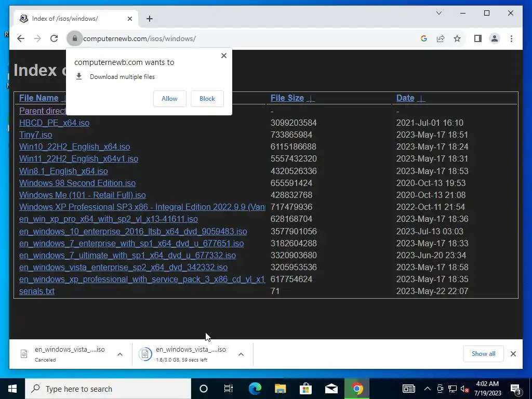Viewport: 532px width, 399px height.
Task: Open network tray icon
Action: (x=453, y=389)
